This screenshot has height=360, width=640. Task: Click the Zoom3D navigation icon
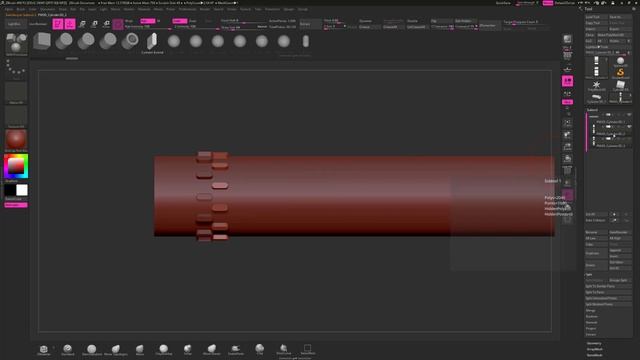(x=567, y=147)
